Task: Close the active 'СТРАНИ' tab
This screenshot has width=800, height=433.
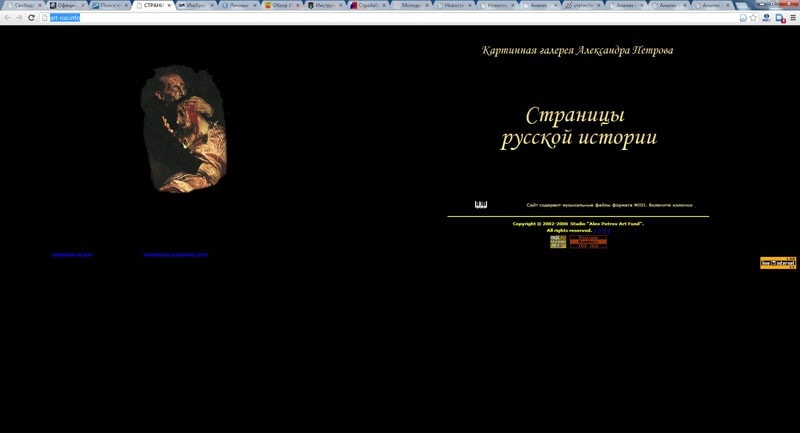Action: (169, 6)
